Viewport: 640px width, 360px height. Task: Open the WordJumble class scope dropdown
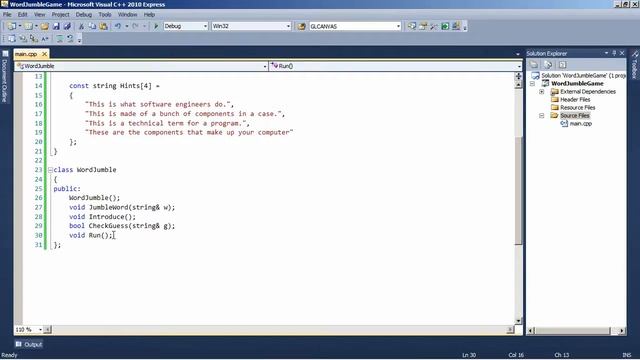click(264, 66)
